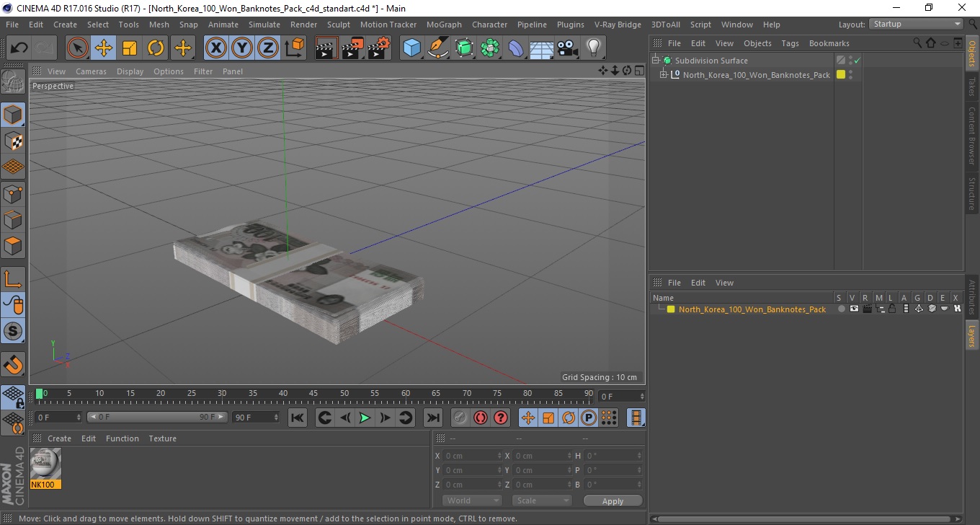Switch to Points mode
The image size is (980, 525).
pos(13,193)
